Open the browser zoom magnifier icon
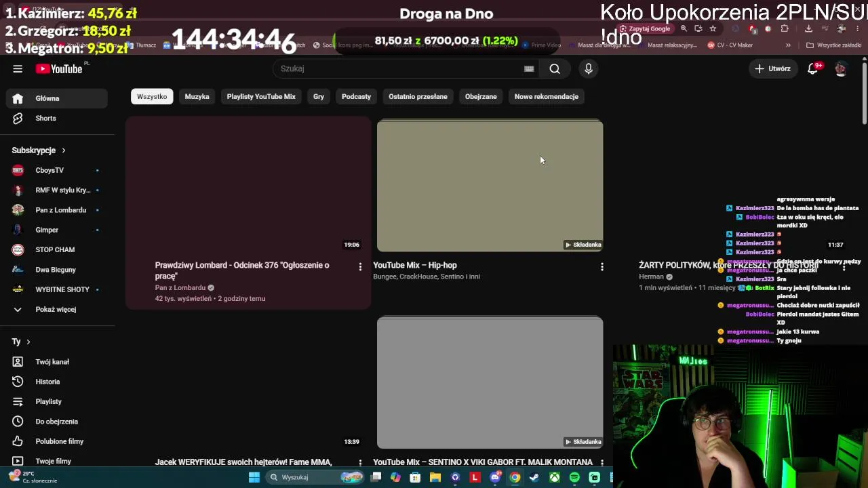The width and height of the screenshot is (868, 488). [684, 28]
